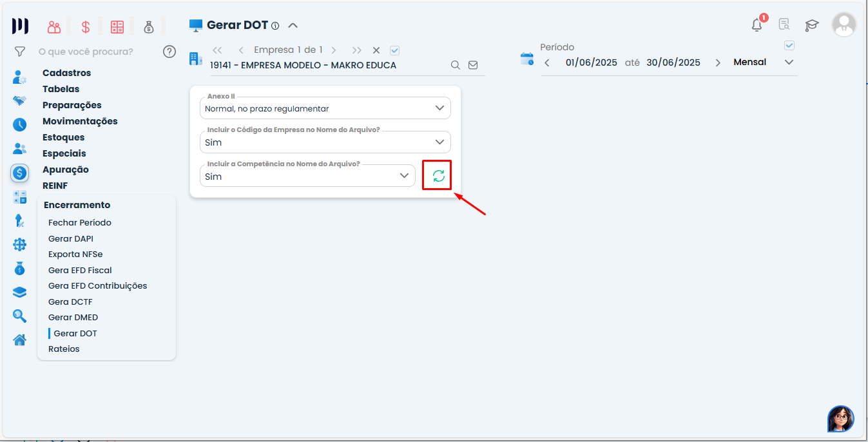Open Incluir o Código da Empresa dropdown

[x=325, y=142]
